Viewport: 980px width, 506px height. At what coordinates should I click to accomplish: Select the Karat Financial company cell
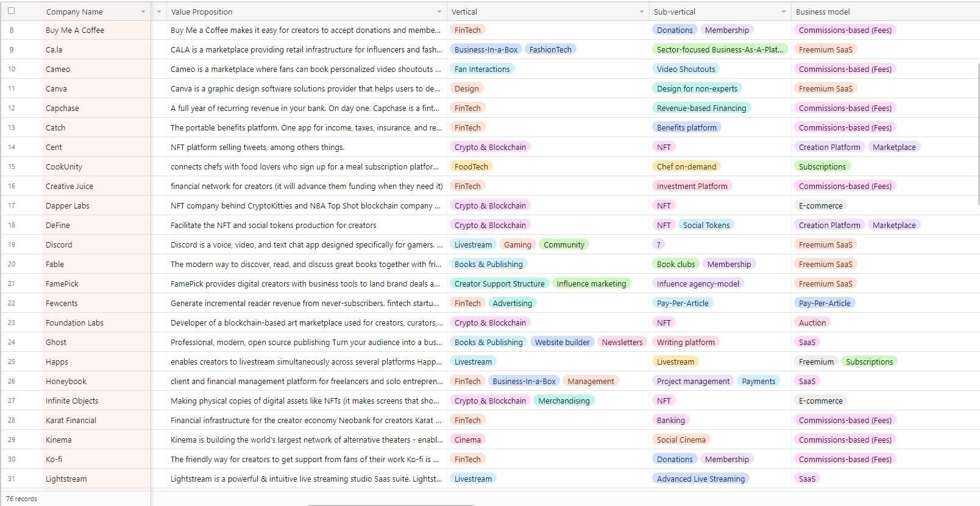(96, 420)
